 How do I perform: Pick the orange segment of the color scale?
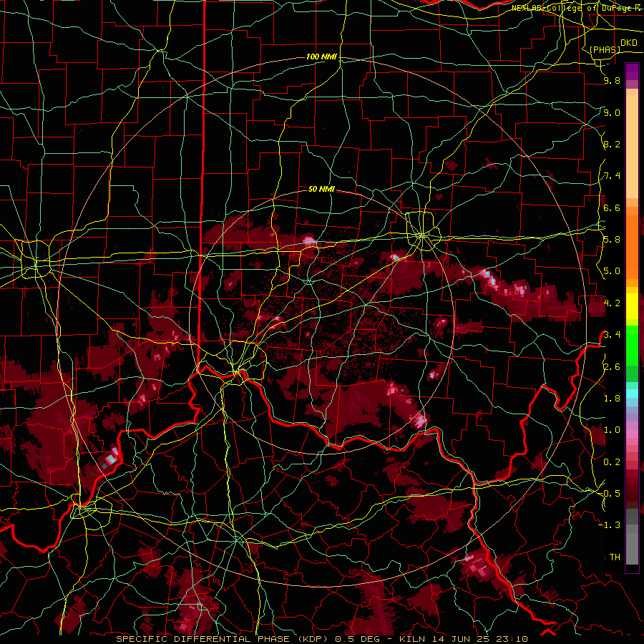pos(632,246)
